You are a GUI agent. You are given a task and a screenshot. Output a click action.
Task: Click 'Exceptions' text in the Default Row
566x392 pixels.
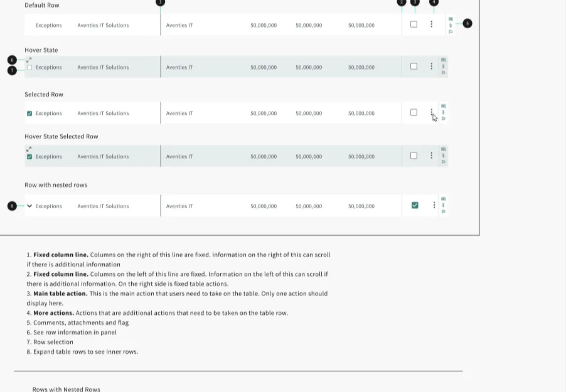(x=48, y=25)
